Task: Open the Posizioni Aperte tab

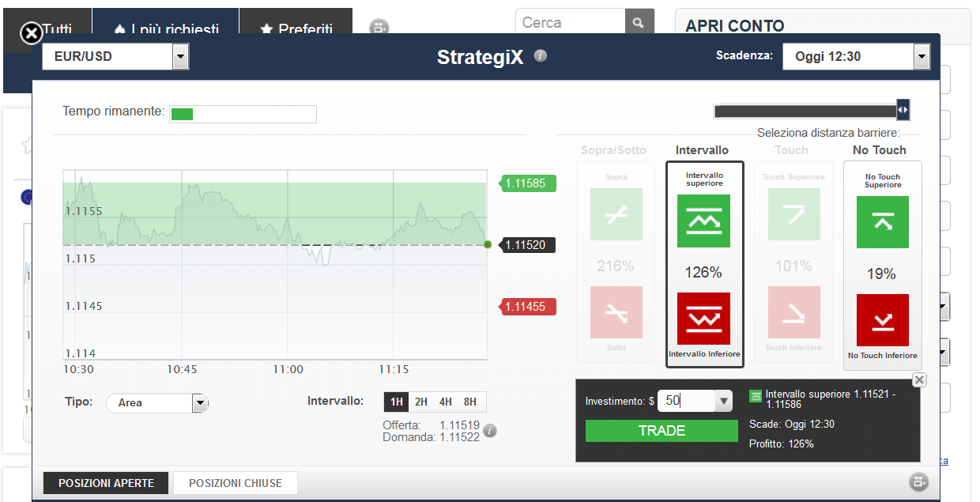Action: click(x=107, y=483)
